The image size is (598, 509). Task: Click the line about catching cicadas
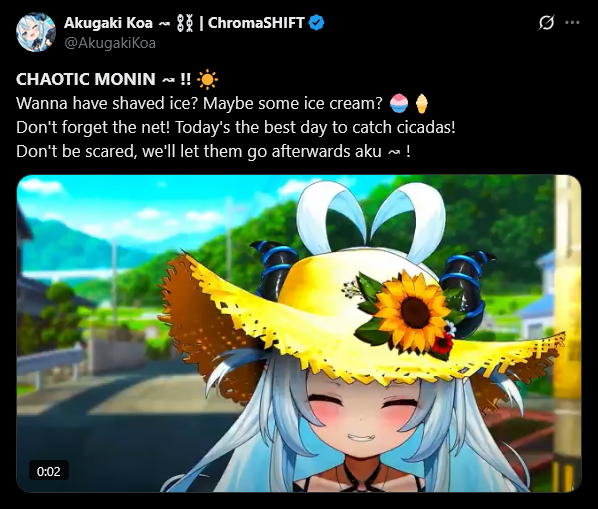coord(236,127)
